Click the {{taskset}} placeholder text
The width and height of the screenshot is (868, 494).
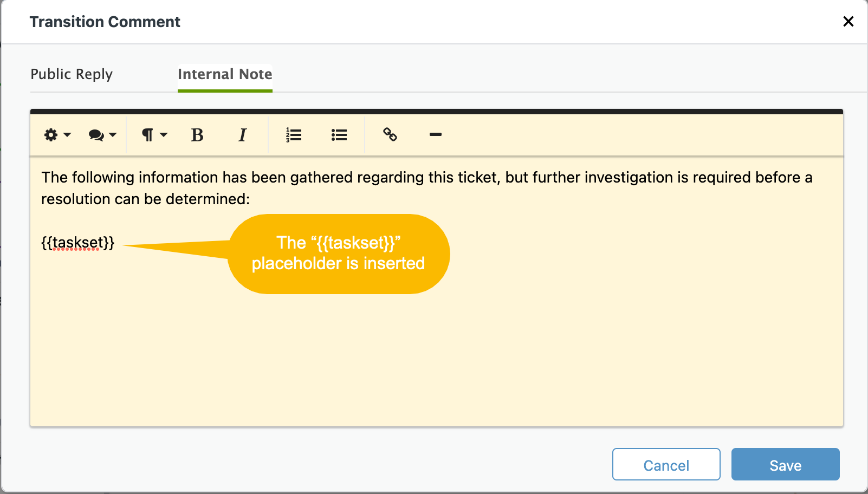(78, 242)
